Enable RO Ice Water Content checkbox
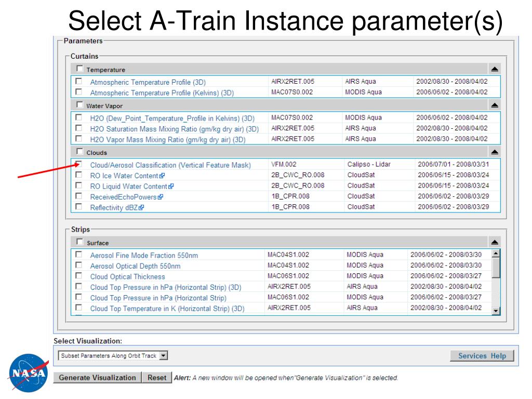The width and height of the screenshot is (532, 399). (x=79, y=175)
